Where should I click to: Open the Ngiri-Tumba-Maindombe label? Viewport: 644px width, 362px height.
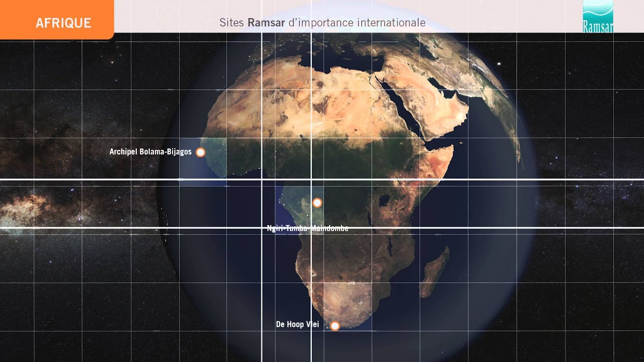307,229
